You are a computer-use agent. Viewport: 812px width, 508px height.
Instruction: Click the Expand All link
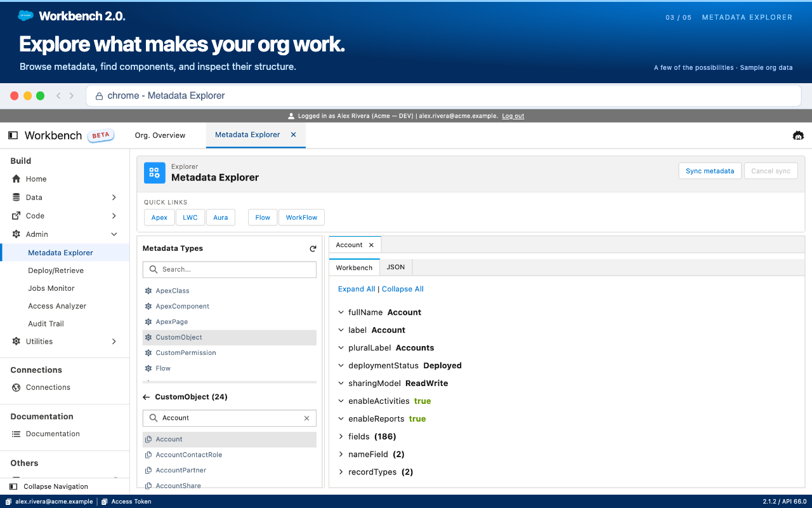pyautogui.click(x=357, y=289)
